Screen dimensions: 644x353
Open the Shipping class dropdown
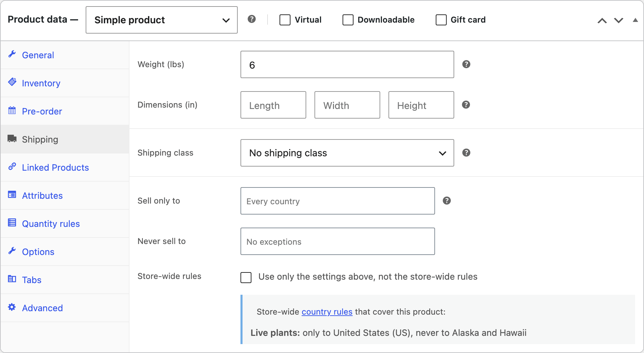(347, 153)
